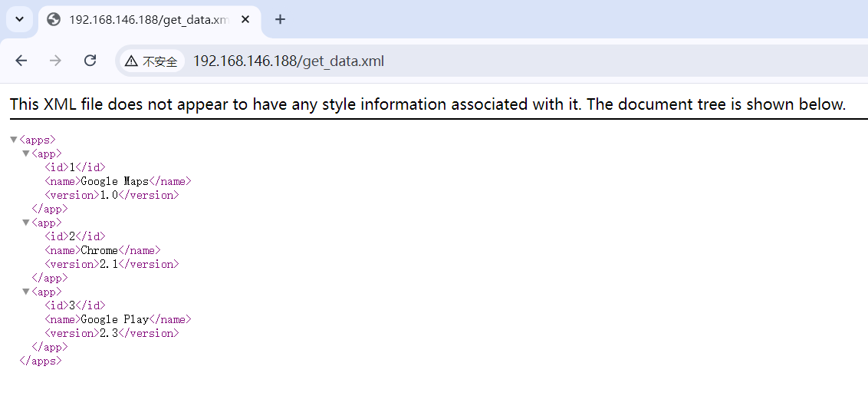Click the closing apps tag
The image size is (868, 396).
40,361
